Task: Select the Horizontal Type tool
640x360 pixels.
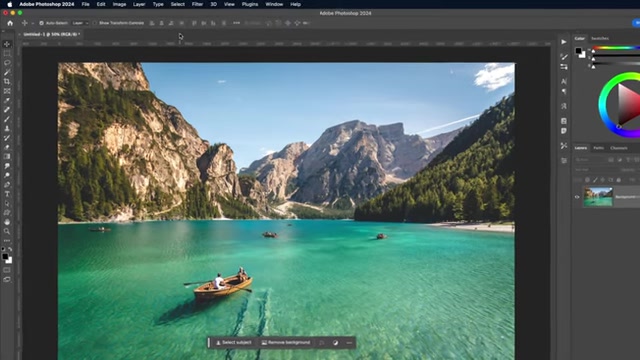Action: tap(7, 194)
